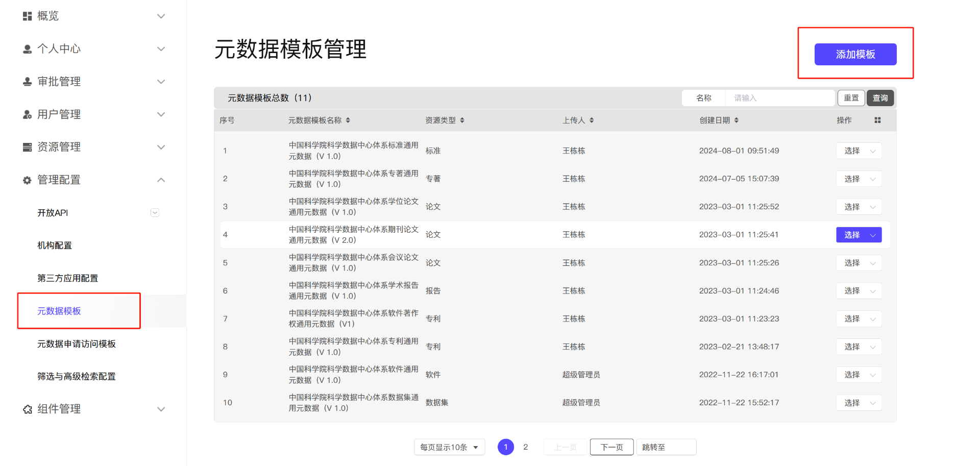Click the 期刊论文 V 2.0 template name

[x=354, y=235]
